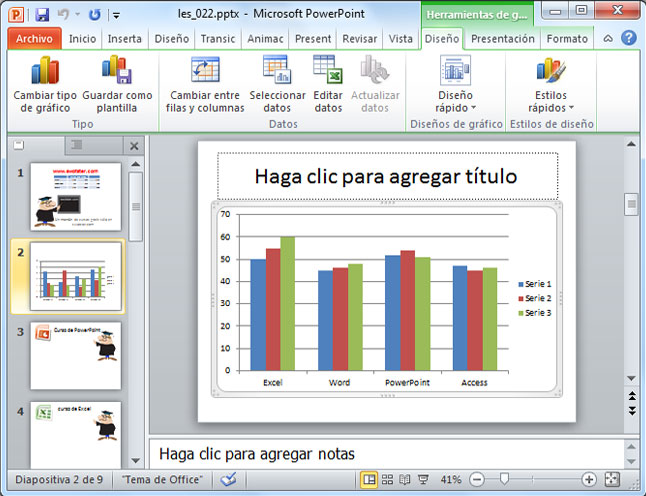
Task: Click the zoom slider handle
Action: [504, 479]
